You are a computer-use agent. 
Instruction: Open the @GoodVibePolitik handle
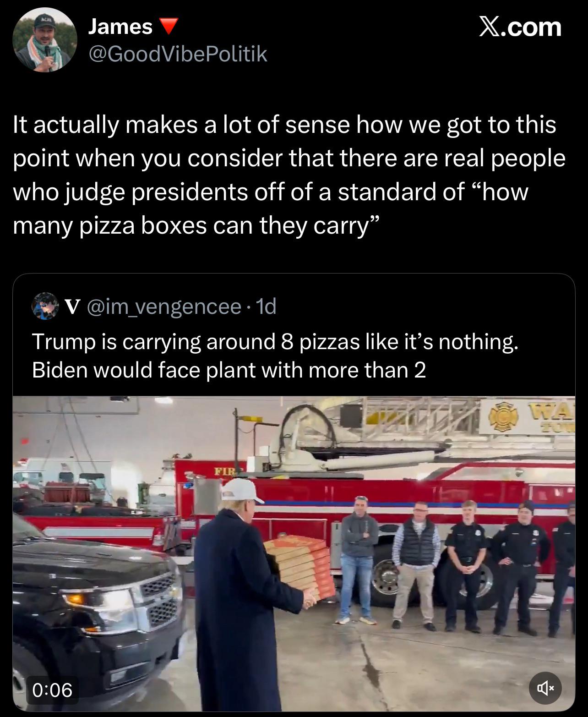[178, 54]
